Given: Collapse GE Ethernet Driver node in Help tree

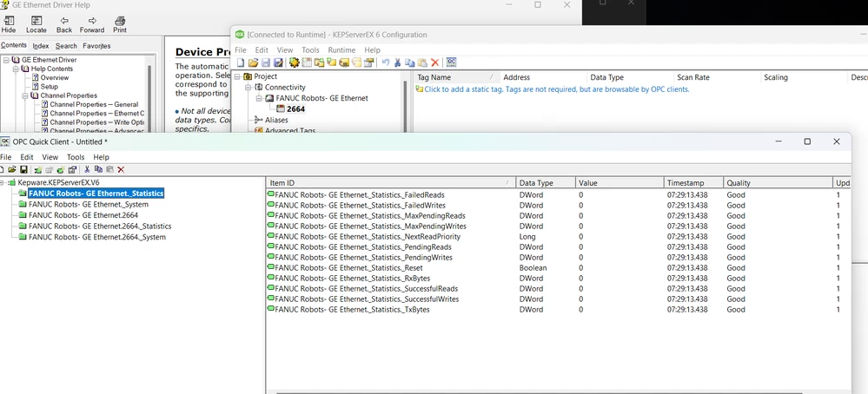Looking at the screenshot, I should pyautogui.click(x=7, y=60).
